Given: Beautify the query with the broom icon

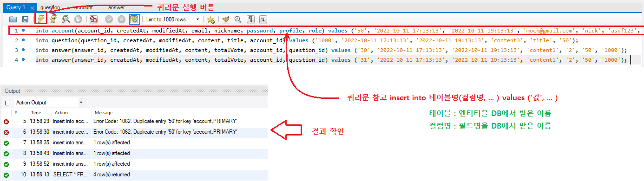Looking at the screenshot, I should pyautogui.click(x=225, y=19).
